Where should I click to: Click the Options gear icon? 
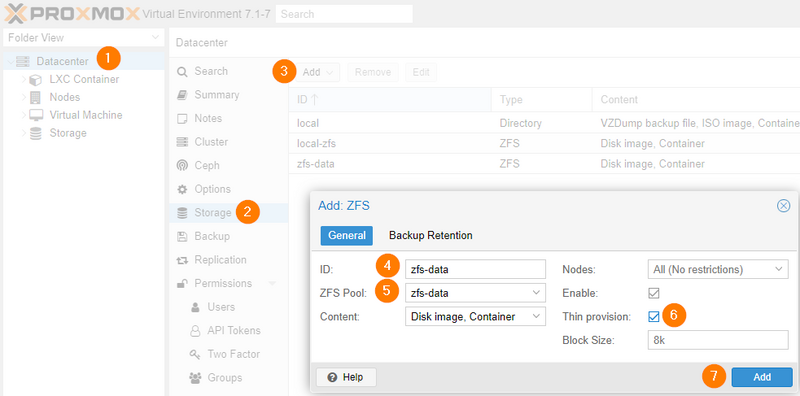tap(182, 189)
